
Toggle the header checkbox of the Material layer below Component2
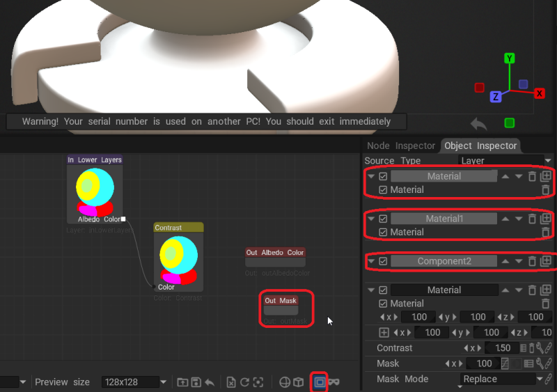(383, 290)
